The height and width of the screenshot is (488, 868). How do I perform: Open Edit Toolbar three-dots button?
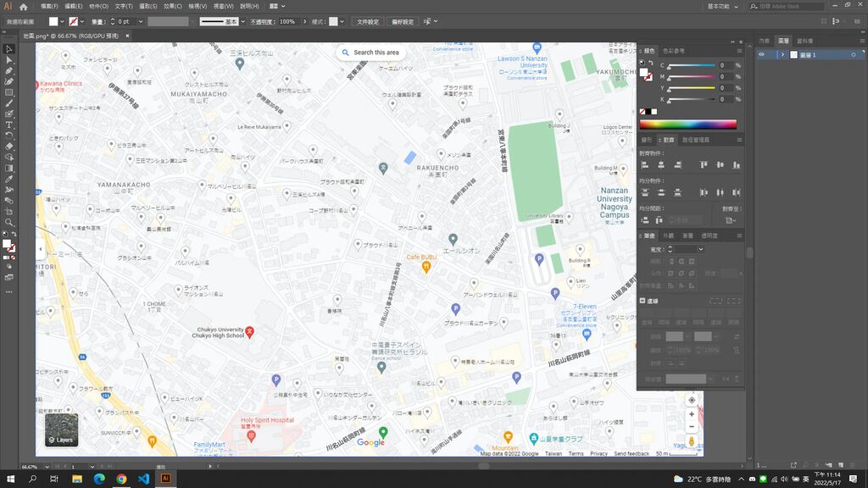pyautogui.click(x=8, y=291)
